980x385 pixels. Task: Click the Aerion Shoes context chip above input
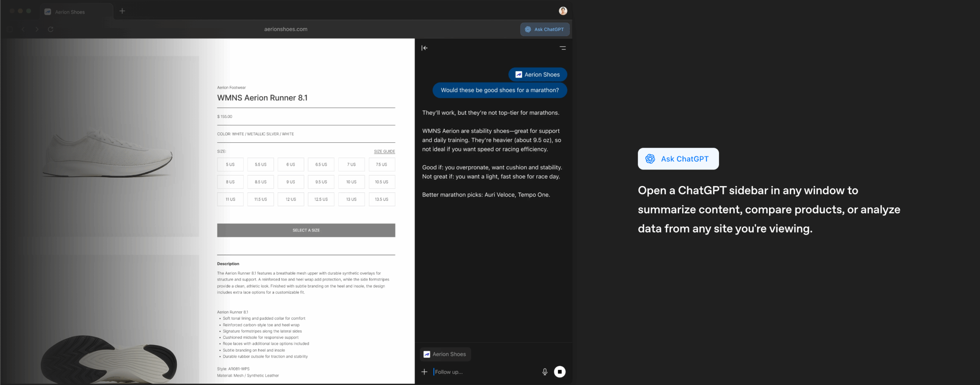tap(445, 354)
